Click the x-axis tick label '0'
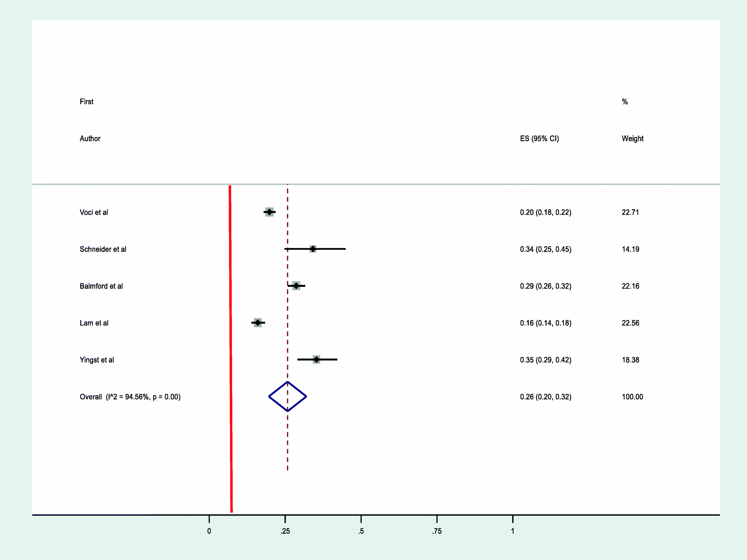The image size is (747, 560). 209,531
